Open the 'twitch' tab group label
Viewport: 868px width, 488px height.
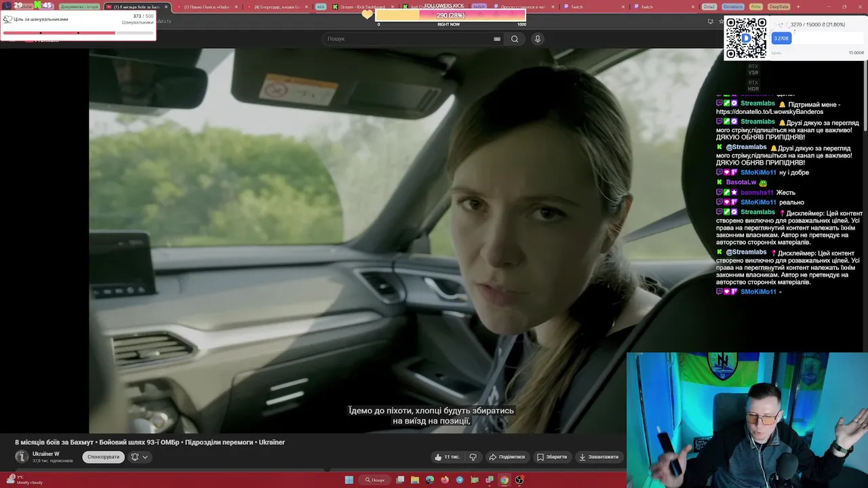(x=479, y=7)
